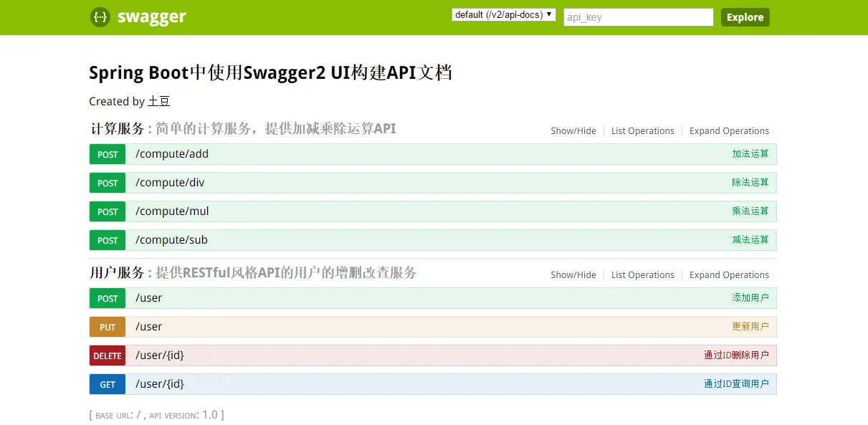Click POST badge of /compute/mul
Screen dimensions: 868x425
(108, 211)
